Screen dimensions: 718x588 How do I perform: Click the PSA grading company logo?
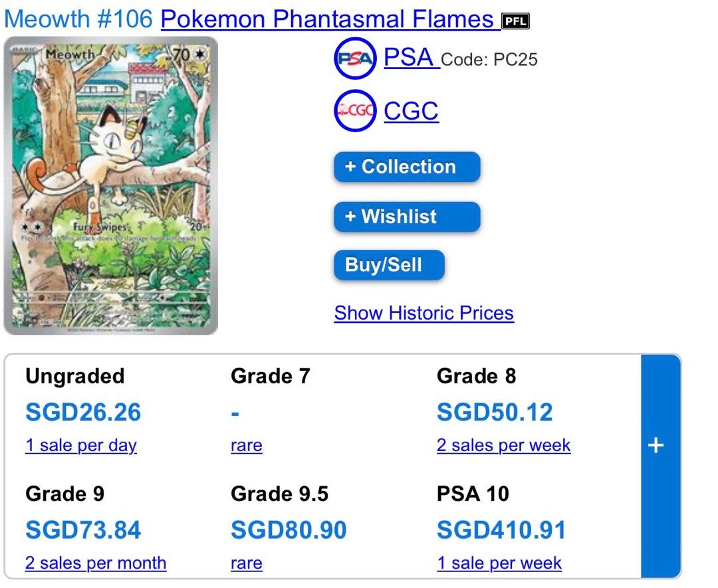point(354,58)
